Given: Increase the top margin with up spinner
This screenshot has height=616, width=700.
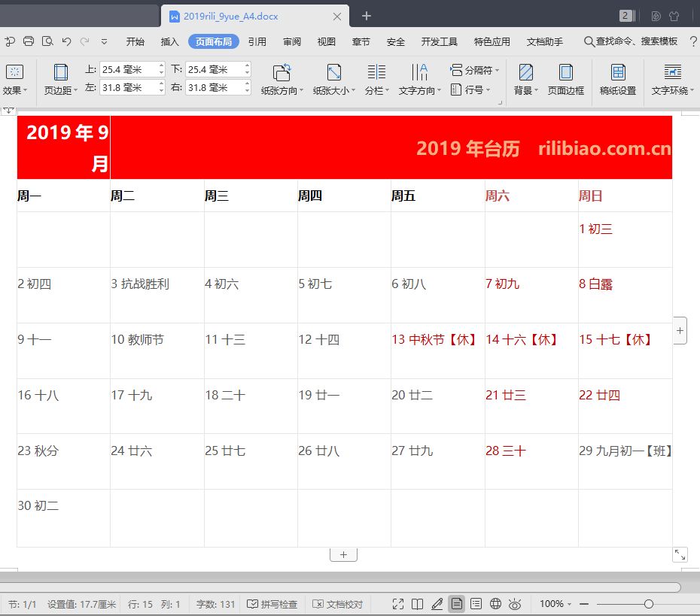Looking at the screenshot, I should pos(161,65).
